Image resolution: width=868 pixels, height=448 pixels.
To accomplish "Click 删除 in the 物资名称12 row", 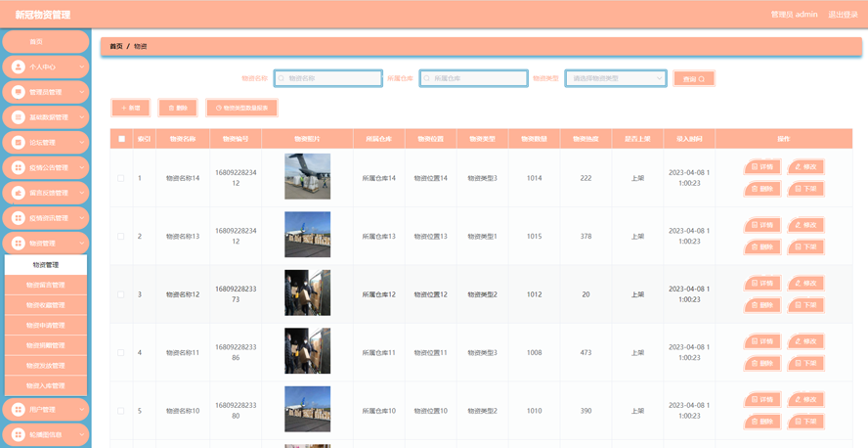I will click(762, 305).
